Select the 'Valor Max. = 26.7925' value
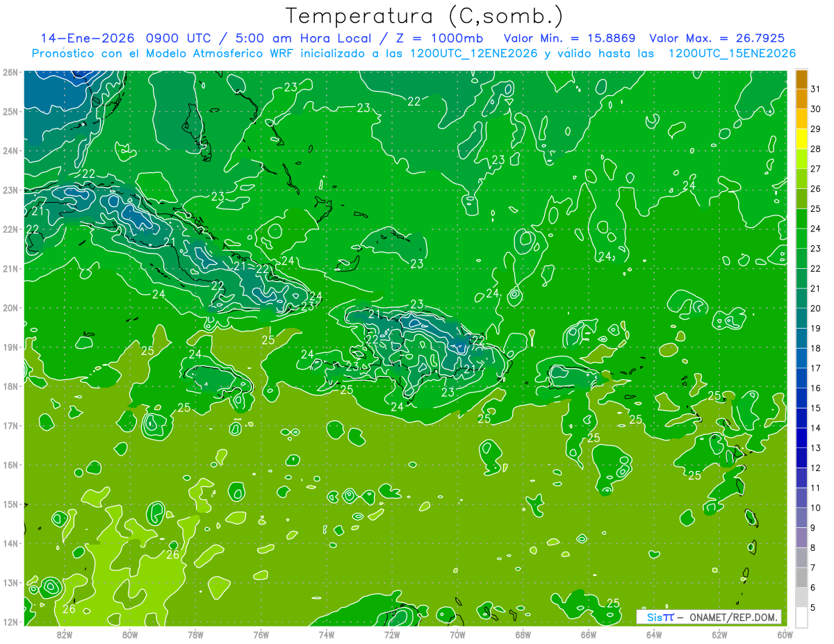The image size is (834, 644). pos(717,38)
